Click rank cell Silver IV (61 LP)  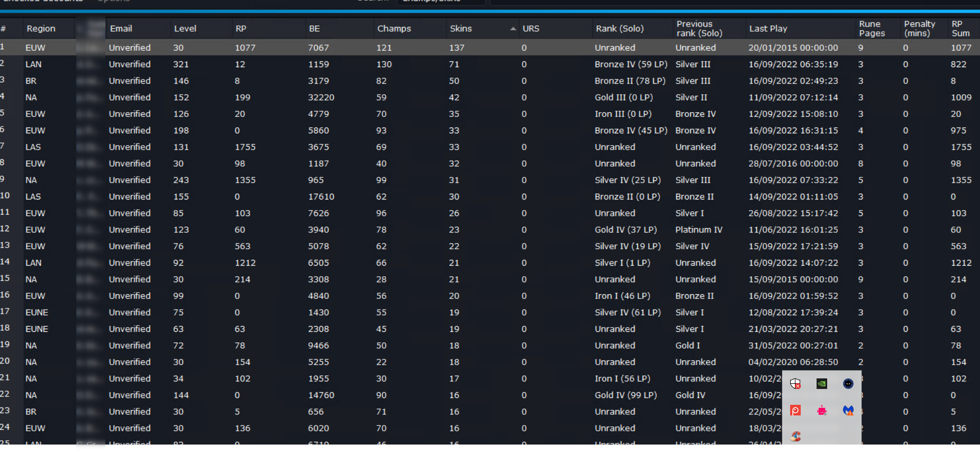coord(627,312)
